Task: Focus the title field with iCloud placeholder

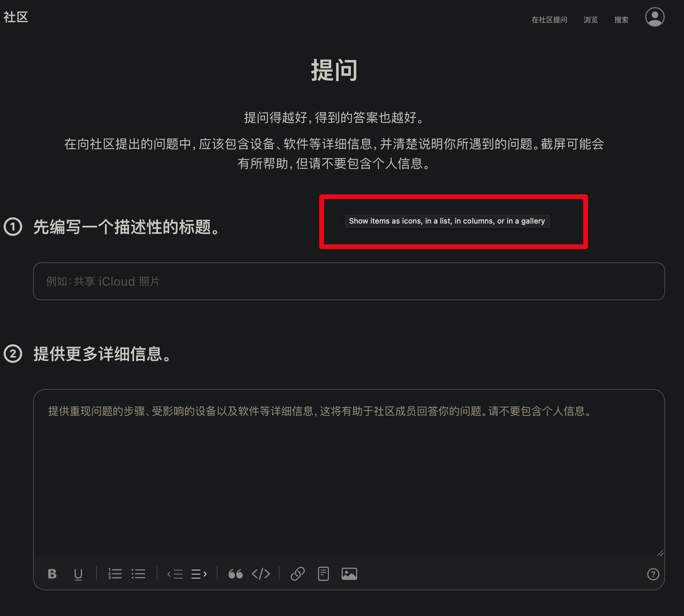Action: tap(348, 281)
